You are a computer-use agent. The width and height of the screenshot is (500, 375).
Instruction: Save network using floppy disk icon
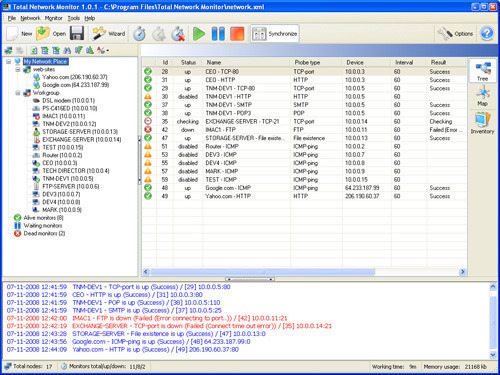tap(77, 34)
